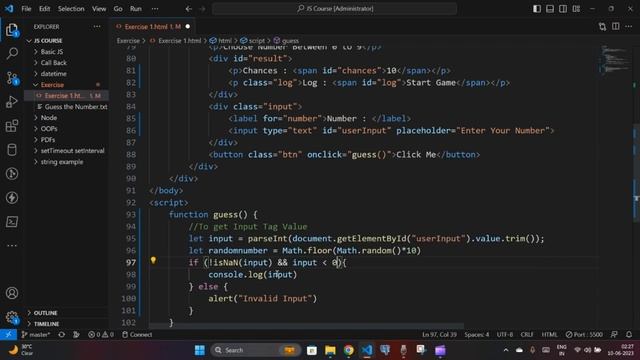Open changes icon in editor title bar
The width and height of the screenshot is (640, 360).
(602, 27)
